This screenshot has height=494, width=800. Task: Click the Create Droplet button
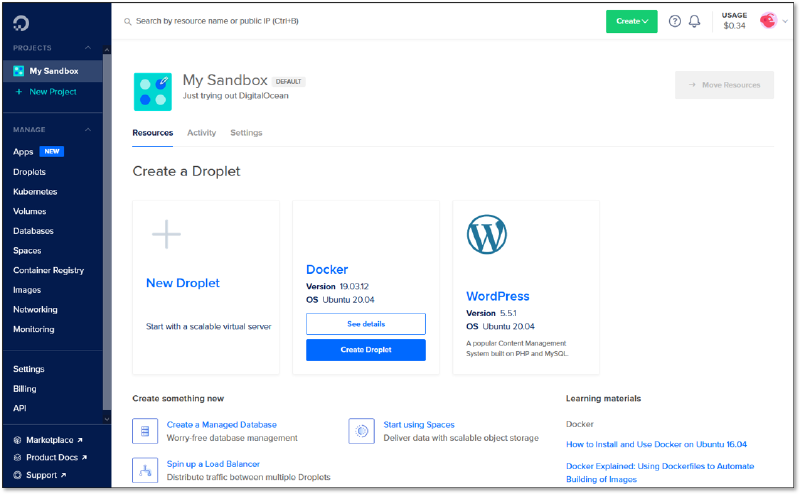pyautogui.click(x=365, y=350)
